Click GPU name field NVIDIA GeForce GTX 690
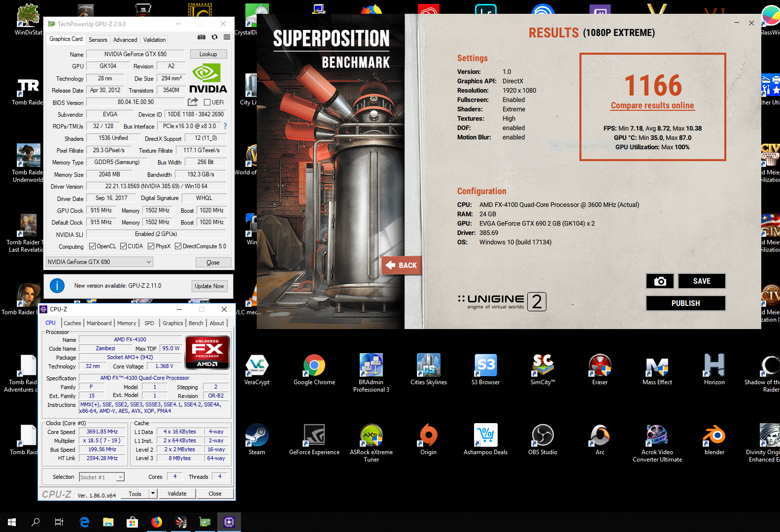 pyautogui.click(x=136, y=54)
